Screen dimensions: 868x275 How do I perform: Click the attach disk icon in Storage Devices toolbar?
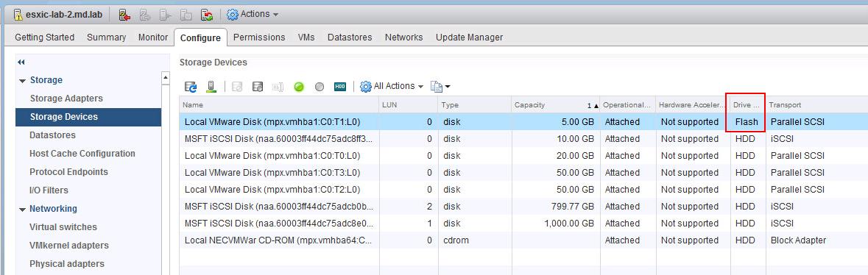pos(258,86)
